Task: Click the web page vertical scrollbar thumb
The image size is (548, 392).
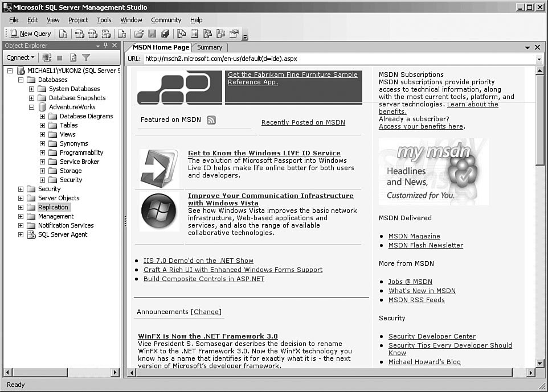Action: pyautogui.click(x=539, y=119)
